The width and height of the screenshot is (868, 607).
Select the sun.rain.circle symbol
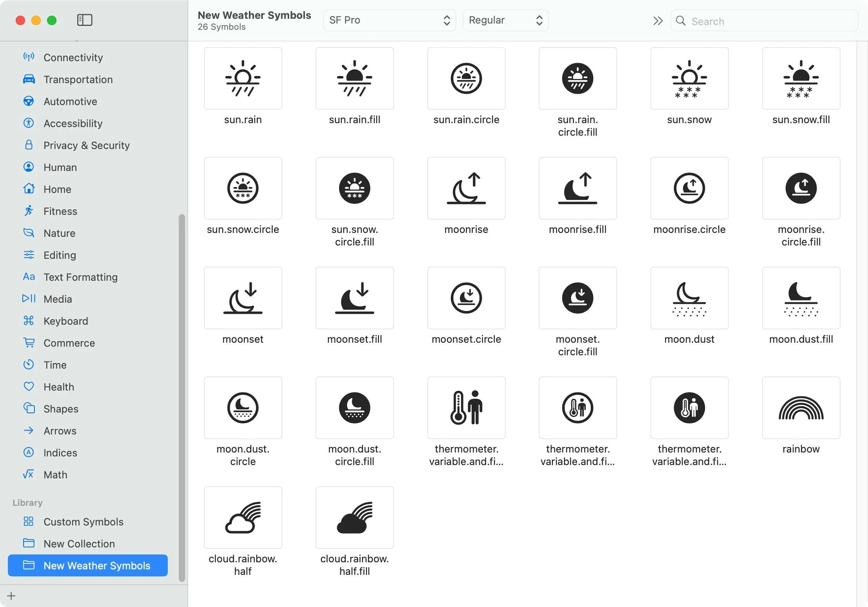466,78
